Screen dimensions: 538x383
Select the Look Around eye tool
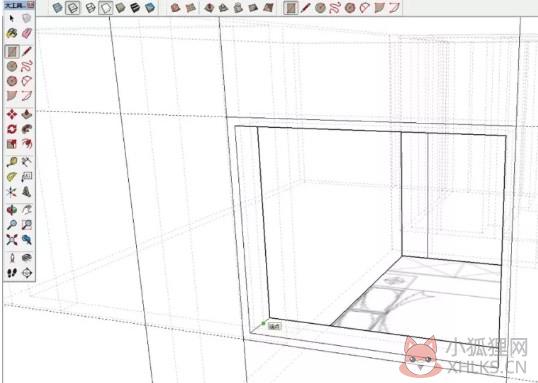tap(26, 258)
